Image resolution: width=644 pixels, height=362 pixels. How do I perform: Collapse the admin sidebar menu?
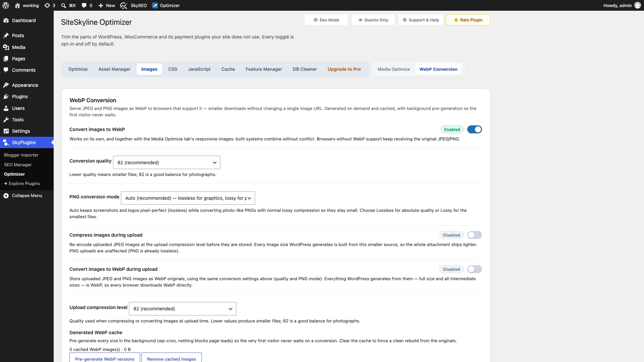coord(27,196)
